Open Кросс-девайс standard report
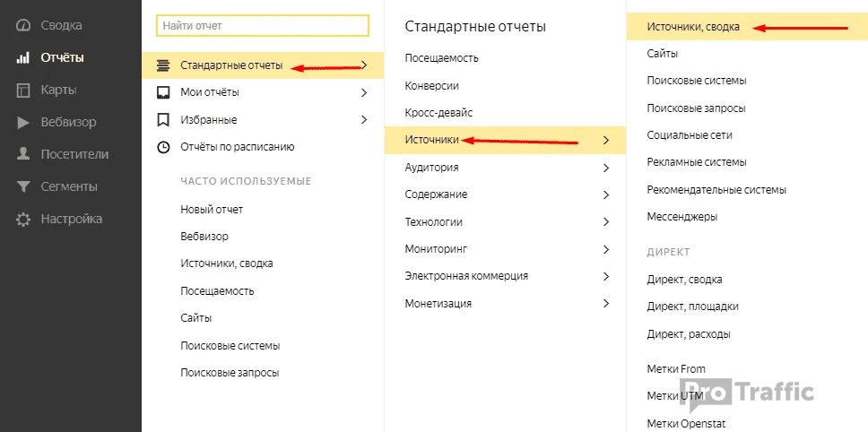Image resolution: width=868 pixels, height=432 pixels. 439,113
